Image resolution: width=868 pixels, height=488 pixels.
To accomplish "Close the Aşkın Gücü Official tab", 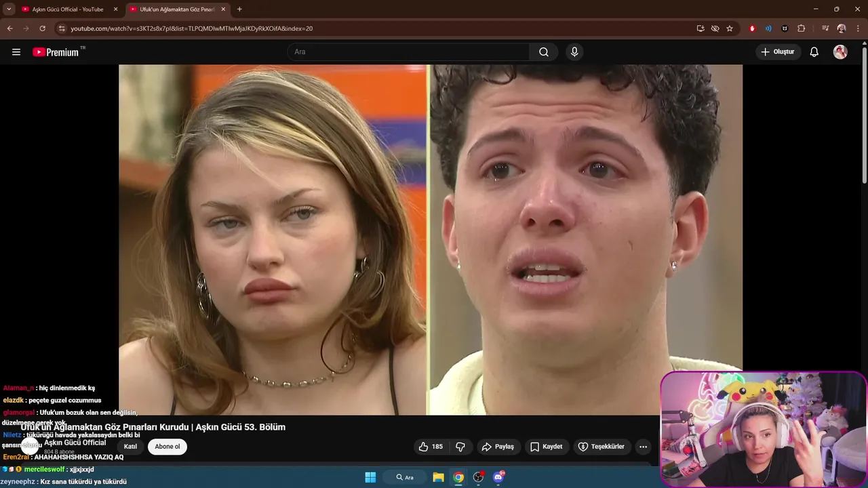I will pyautogui.click(x=115, y=9).
